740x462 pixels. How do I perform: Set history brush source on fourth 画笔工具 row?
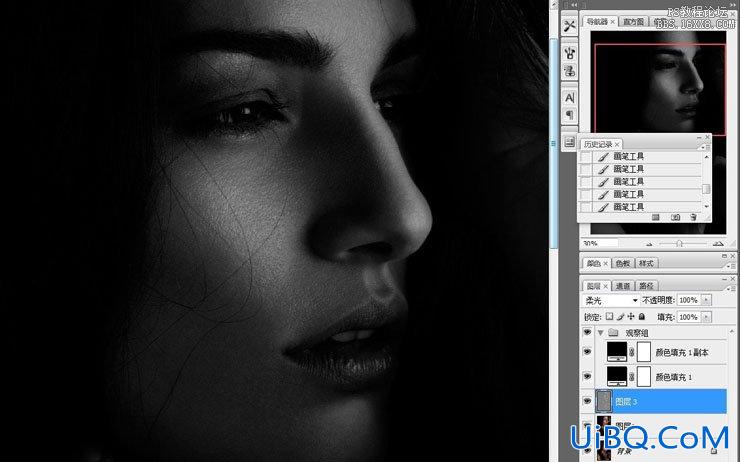click(586, 194)
